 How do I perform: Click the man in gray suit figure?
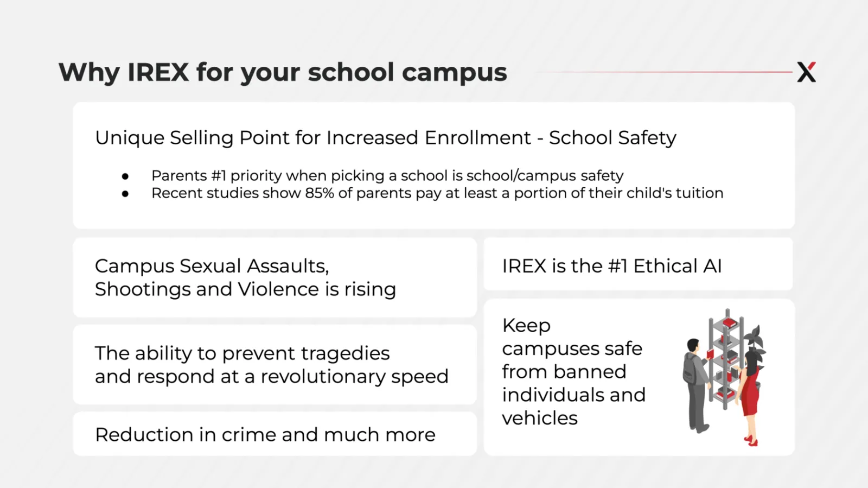pos(696,385)
